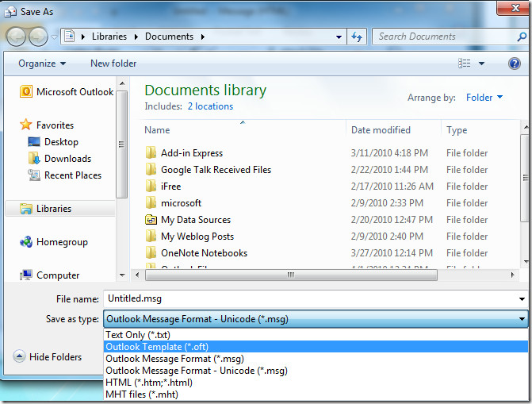Select Microsoft Outlook in the navigation pane
This screenshot has height=404, width=532.
(67, 92)
